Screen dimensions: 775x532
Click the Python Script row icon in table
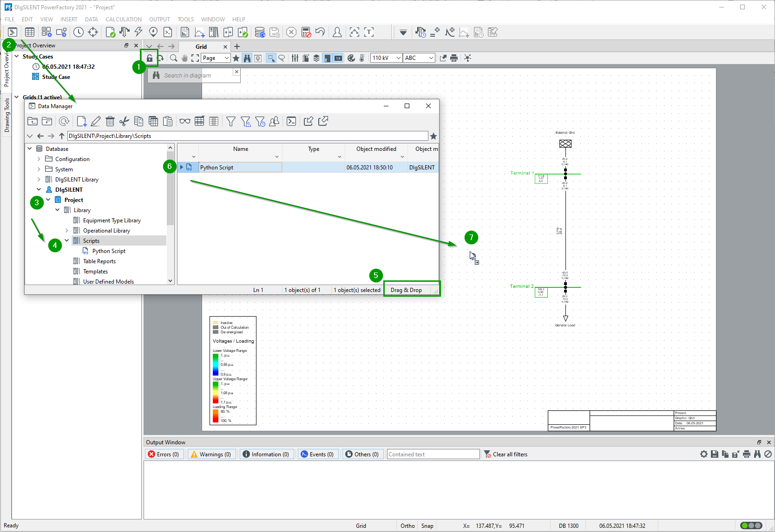click(189, 167)
